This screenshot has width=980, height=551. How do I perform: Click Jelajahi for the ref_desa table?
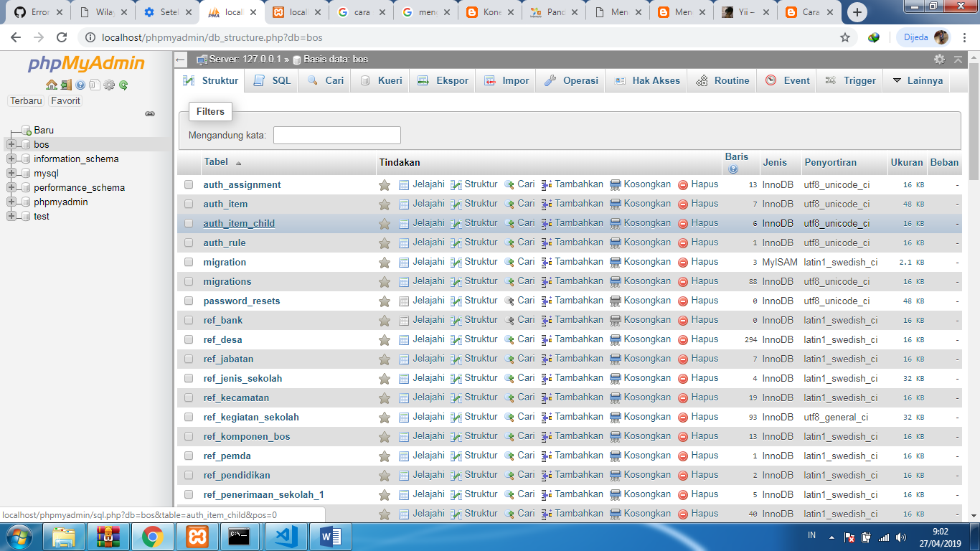428,339
